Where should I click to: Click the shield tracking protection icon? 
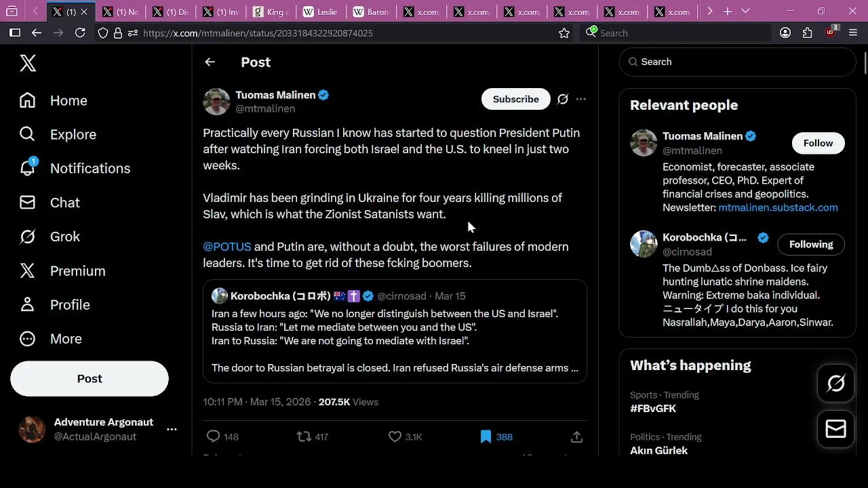103,33
